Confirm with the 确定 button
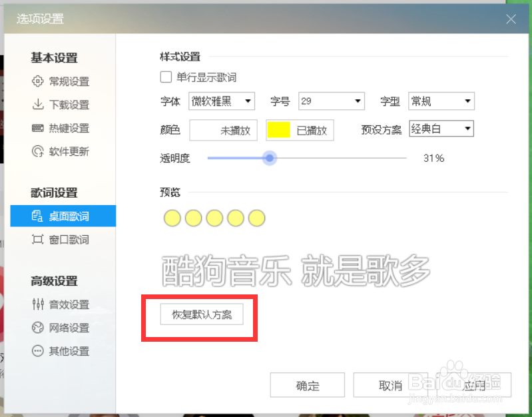532x417 pixels. 308,385
